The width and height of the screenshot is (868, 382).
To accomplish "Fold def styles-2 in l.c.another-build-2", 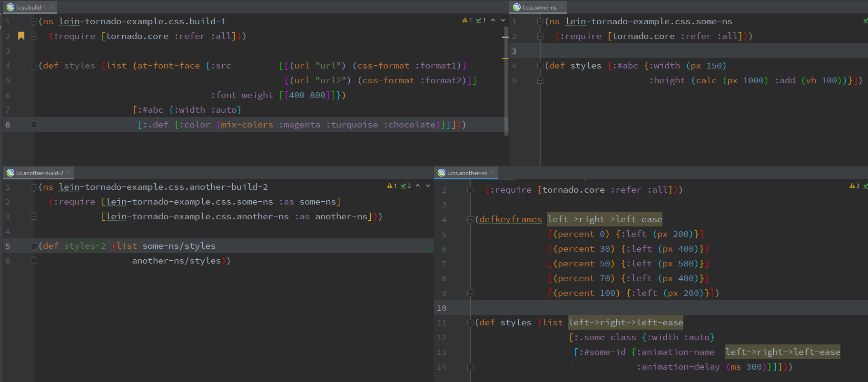I will coord(34,246).
